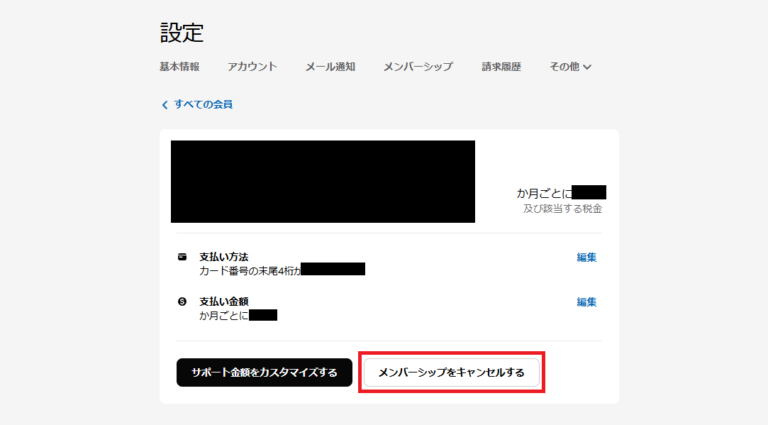Screen dimensions: 768x425
Task: Go to the メール通知 tab
Action: click(330, 67)
